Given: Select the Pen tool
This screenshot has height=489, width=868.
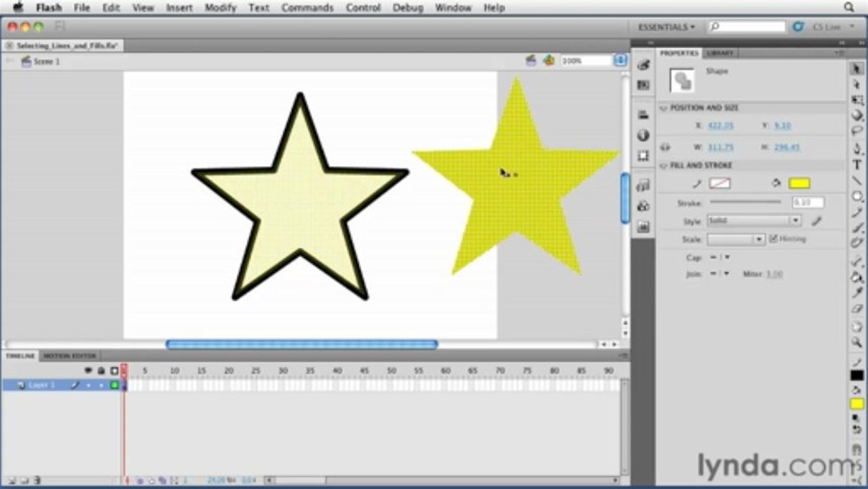Looking at the screenshot, I should 857,149.
